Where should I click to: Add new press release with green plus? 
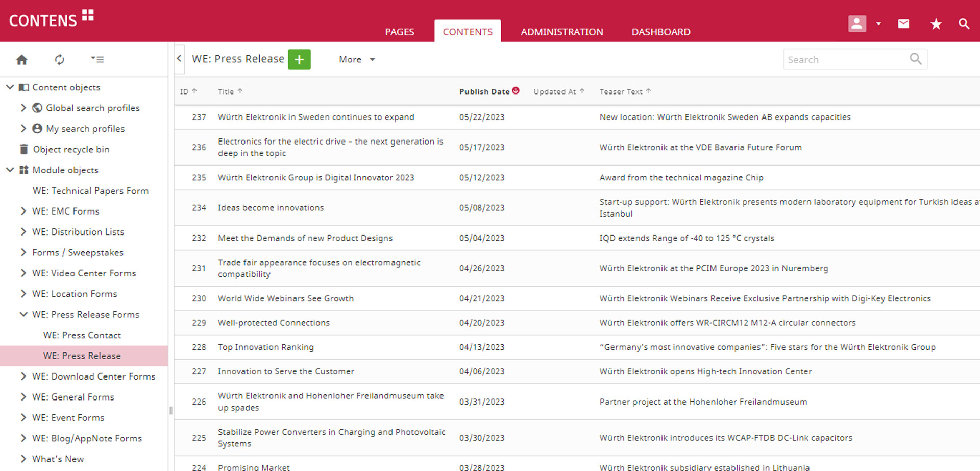[x=299, y=60]
